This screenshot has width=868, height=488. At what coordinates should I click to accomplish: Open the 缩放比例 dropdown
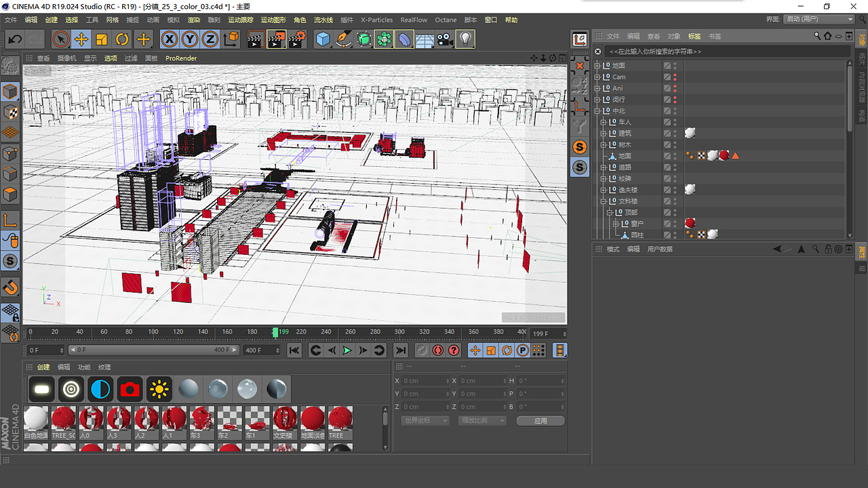coord(482,421)
